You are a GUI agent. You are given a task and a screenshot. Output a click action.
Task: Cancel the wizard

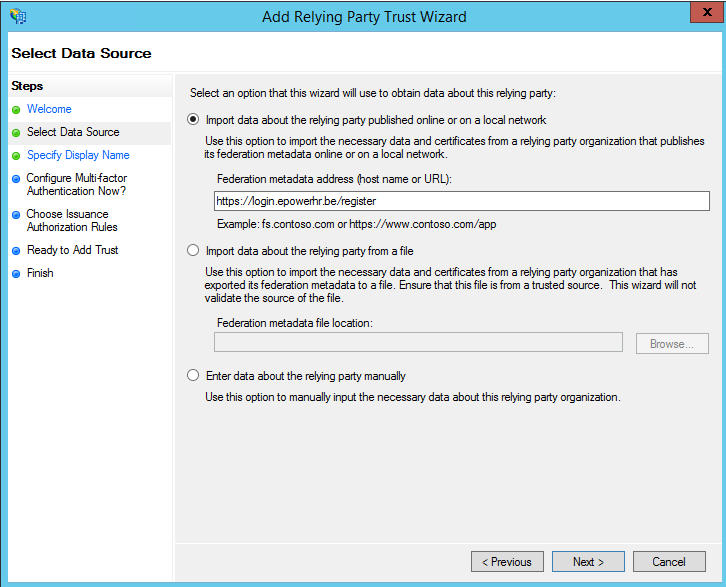click(669, 562)
